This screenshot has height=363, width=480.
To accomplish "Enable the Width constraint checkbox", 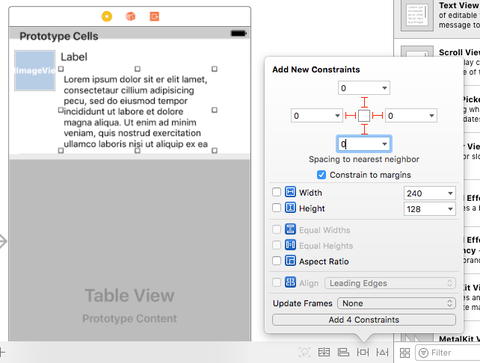I will [x=276, y=192].
